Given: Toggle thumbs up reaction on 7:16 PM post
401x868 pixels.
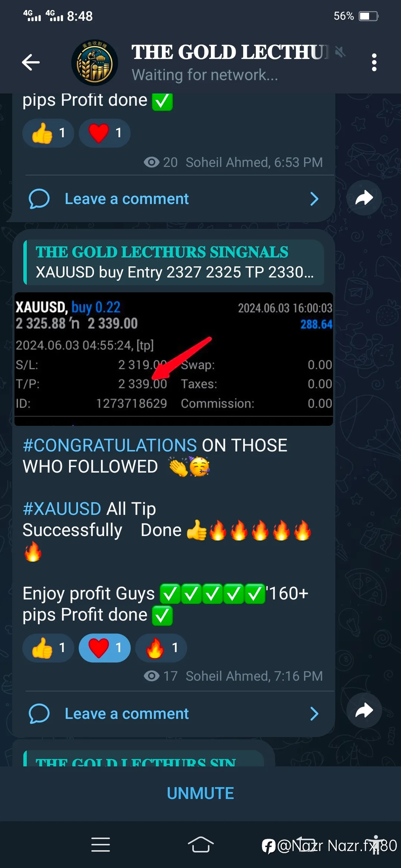Looking at the screenshot, I should (48, 648).
